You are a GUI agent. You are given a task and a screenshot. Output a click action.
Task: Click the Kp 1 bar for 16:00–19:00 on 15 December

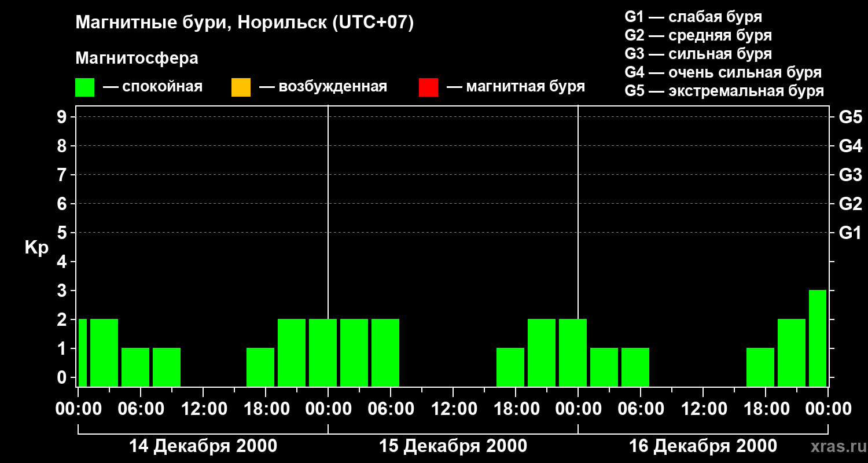(510, 367)
